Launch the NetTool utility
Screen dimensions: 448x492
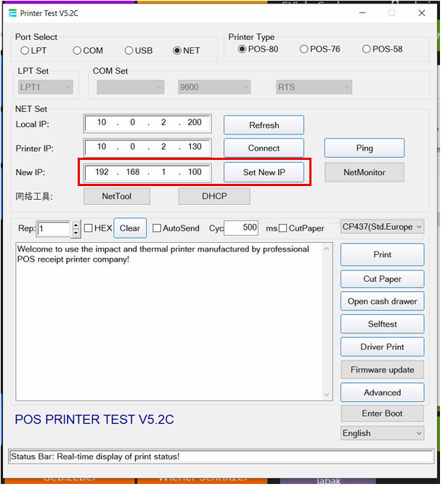point(116,196)
